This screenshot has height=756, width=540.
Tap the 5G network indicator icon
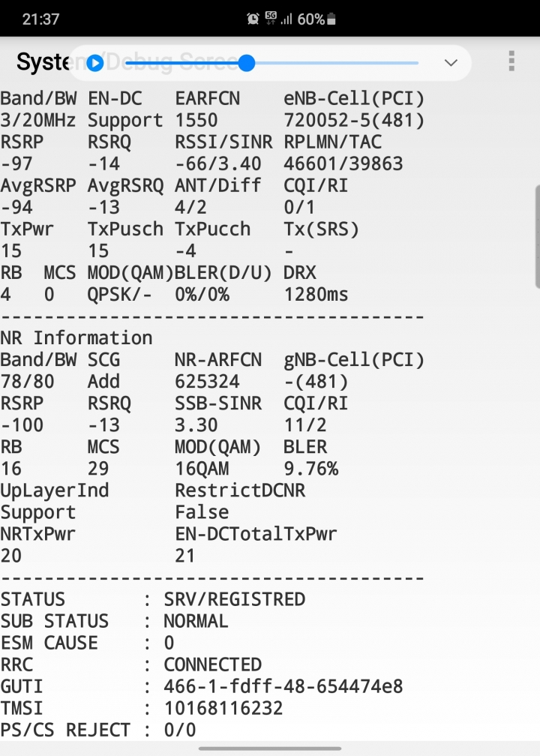click(x=271, y=18)
